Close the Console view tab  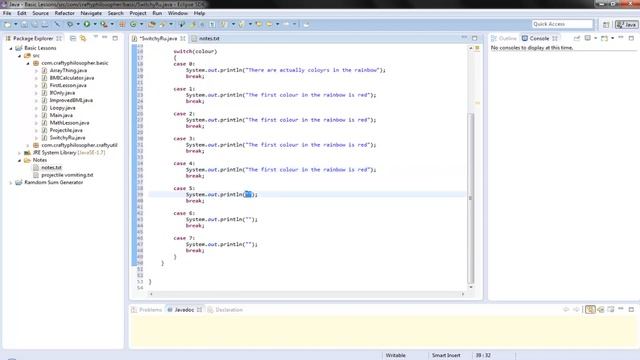(555, 38)
